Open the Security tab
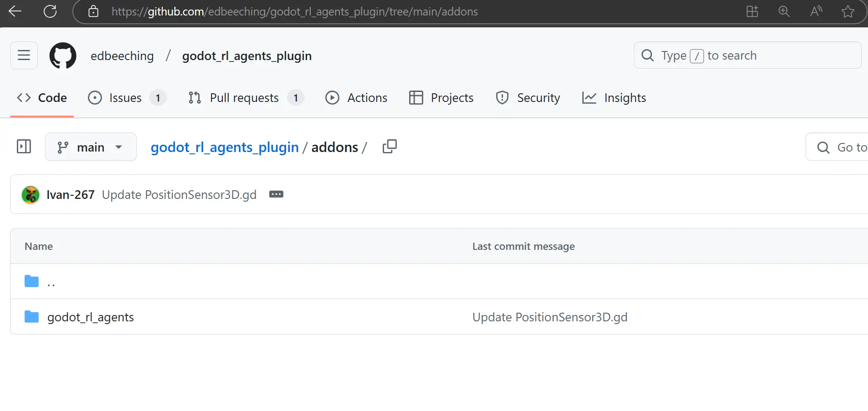This screenshot has width=868, height=411. click(528, 98)
